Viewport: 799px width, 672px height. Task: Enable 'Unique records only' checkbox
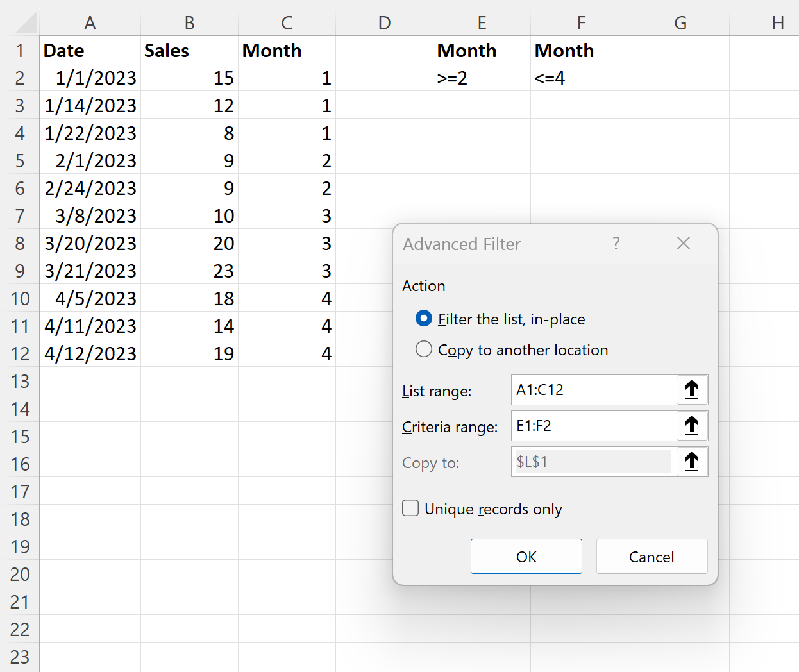point(410,508)
